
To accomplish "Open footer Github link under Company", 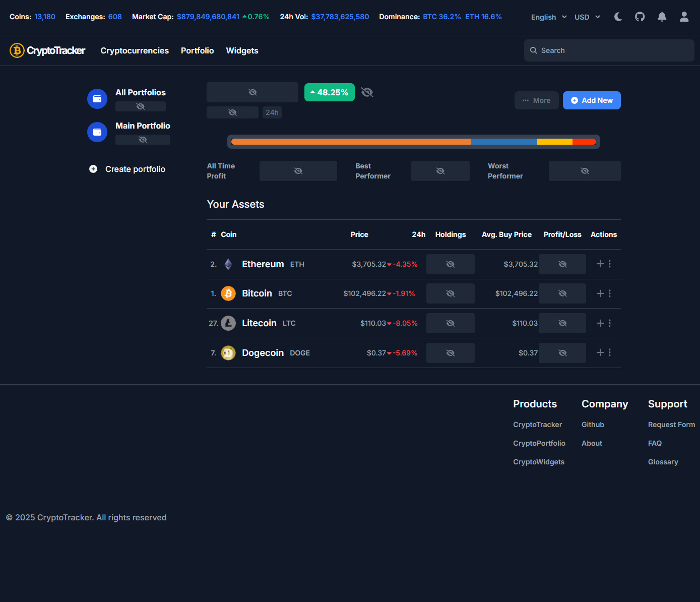I will point(593,425).
